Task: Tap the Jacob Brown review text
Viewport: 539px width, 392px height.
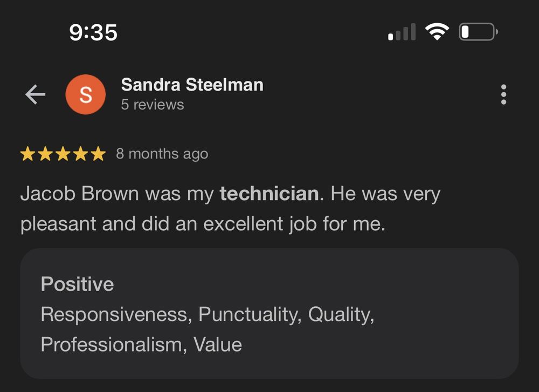Action: click(230, 208)
